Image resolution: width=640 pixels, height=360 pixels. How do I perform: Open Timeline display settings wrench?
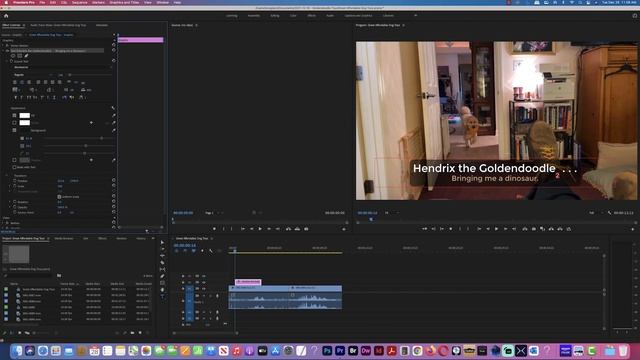(211, 251)
